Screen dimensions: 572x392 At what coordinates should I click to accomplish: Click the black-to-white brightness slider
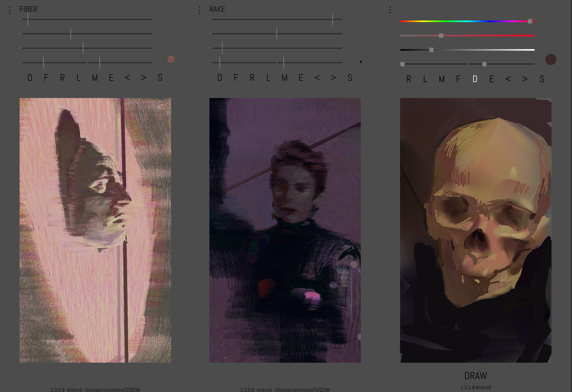467,50
